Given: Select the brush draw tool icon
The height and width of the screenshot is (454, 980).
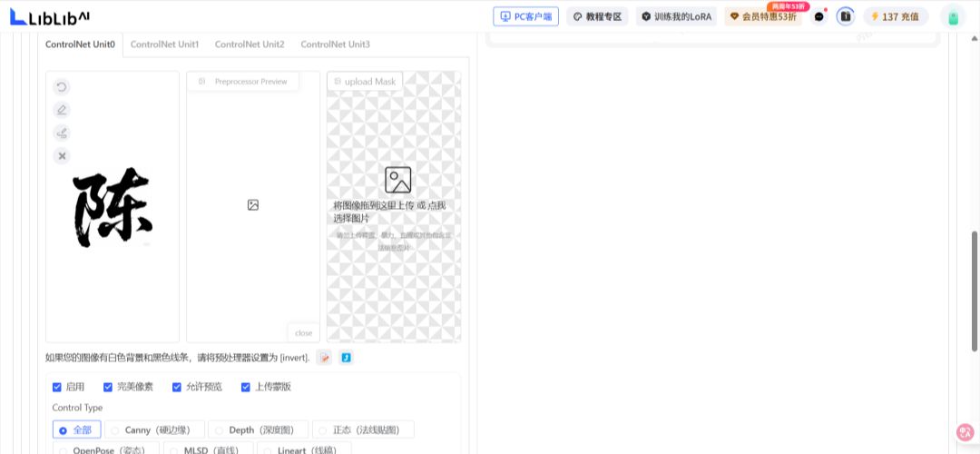Looking at the screenshot, I should click(62, 133).
